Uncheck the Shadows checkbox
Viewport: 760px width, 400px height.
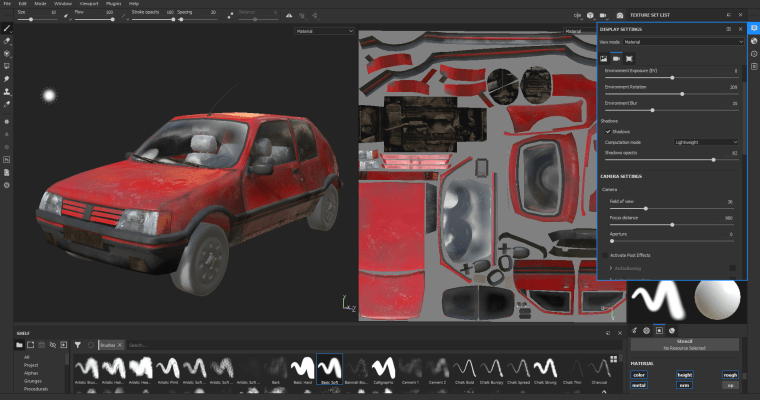606,131
